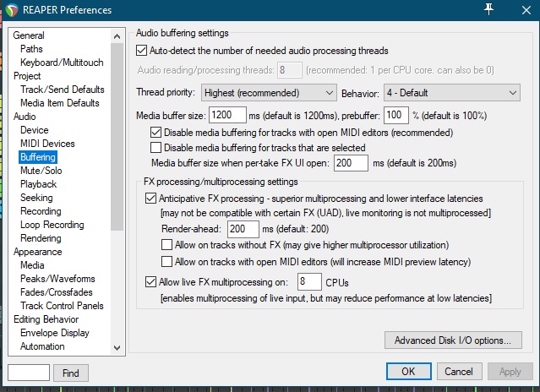Open the Thread priority dropdown
Viewport: 540px width, 392px height.
[269, 93]
